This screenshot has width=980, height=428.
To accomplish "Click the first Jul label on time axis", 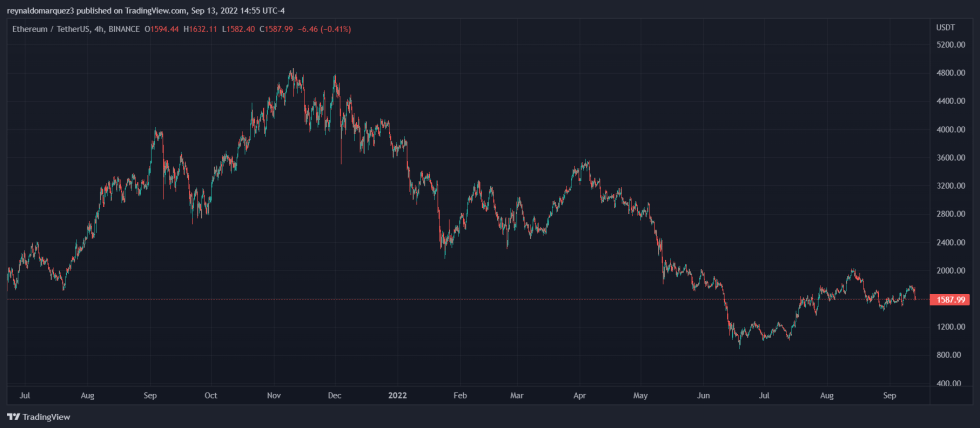I will pyautogui.click(x=24, y=395).
